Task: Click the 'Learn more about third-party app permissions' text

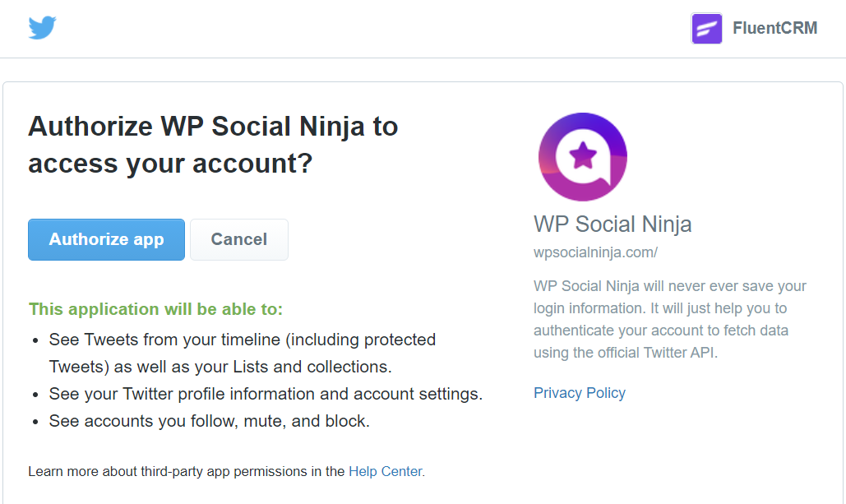Action: pos(187,472)
